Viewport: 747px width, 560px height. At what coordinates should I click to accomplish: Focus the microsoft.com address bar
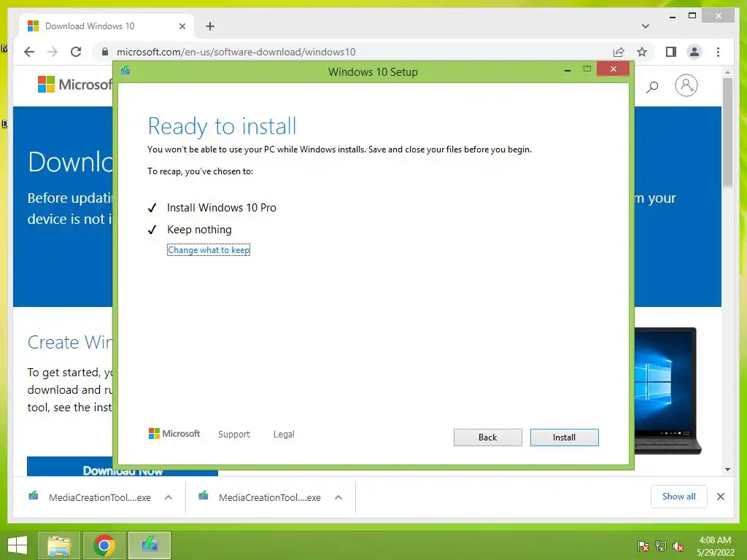point(352,52)
